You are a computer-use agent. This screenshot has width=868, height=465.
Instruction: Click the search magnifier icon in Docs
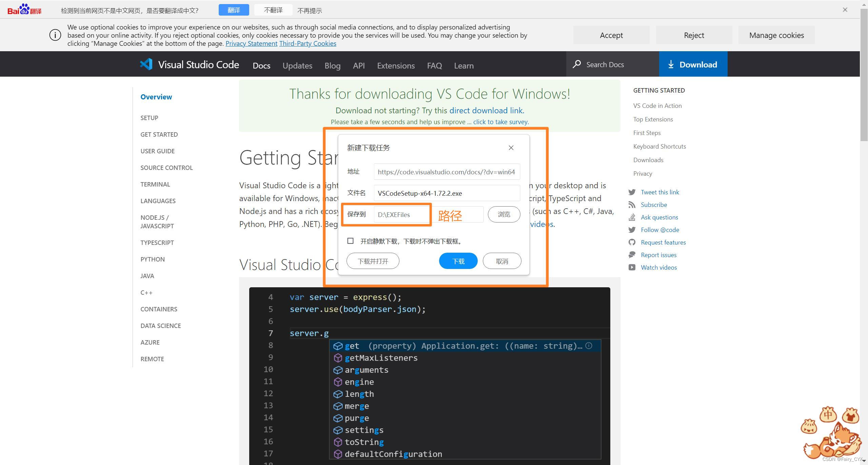point(577,64)
